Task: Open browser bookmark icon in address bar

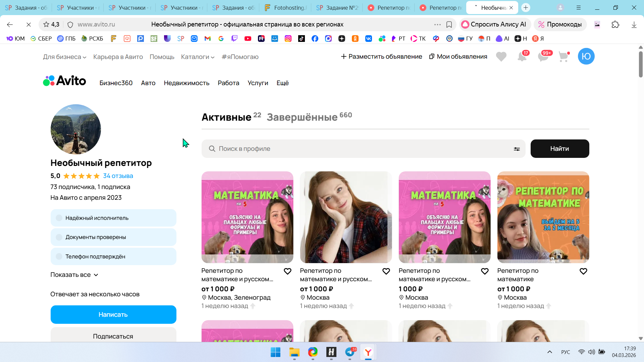Action: click(x=449, y=24)
